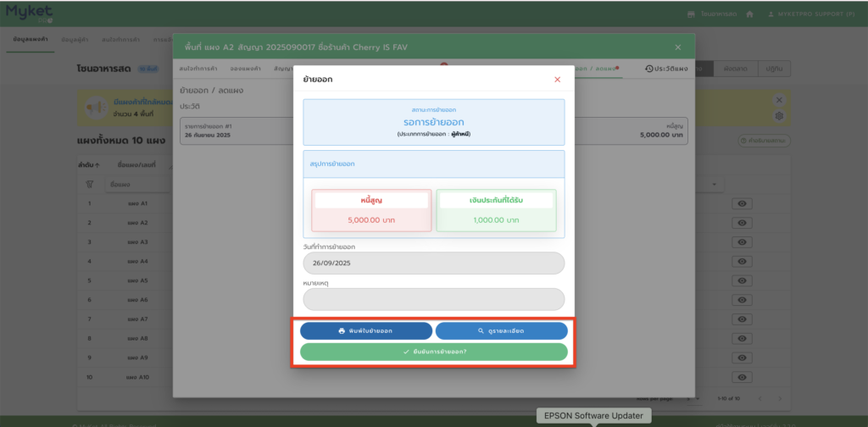Dismiss the yellow notification banner

[x=779, y=99]
